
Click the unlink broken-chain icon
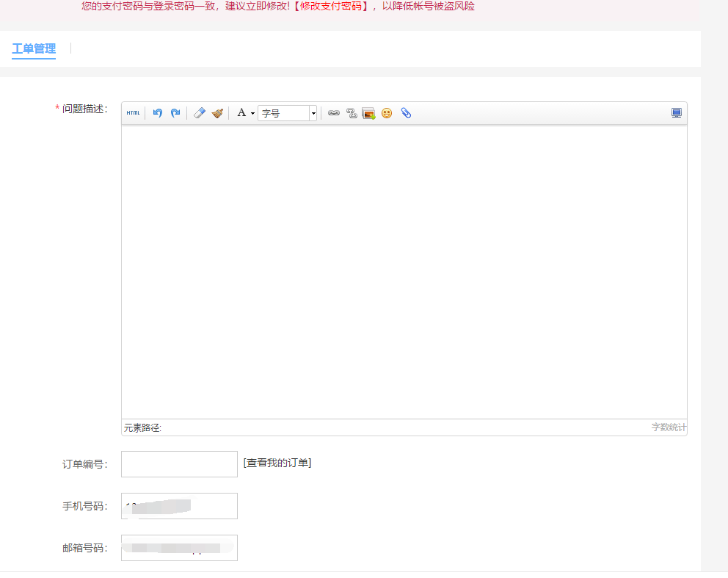(x=352, y=113)
